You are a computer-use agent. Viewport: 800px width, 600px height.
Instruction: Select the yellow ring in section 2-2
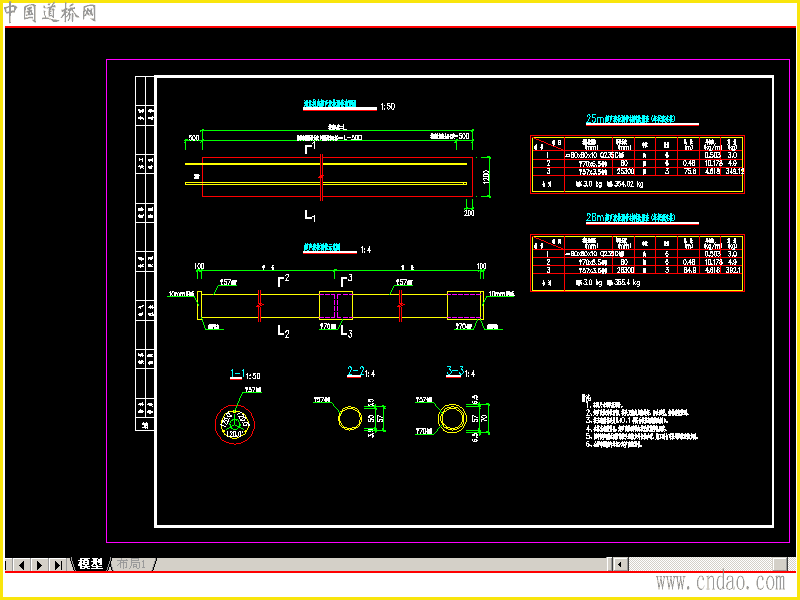click(350, 418)
